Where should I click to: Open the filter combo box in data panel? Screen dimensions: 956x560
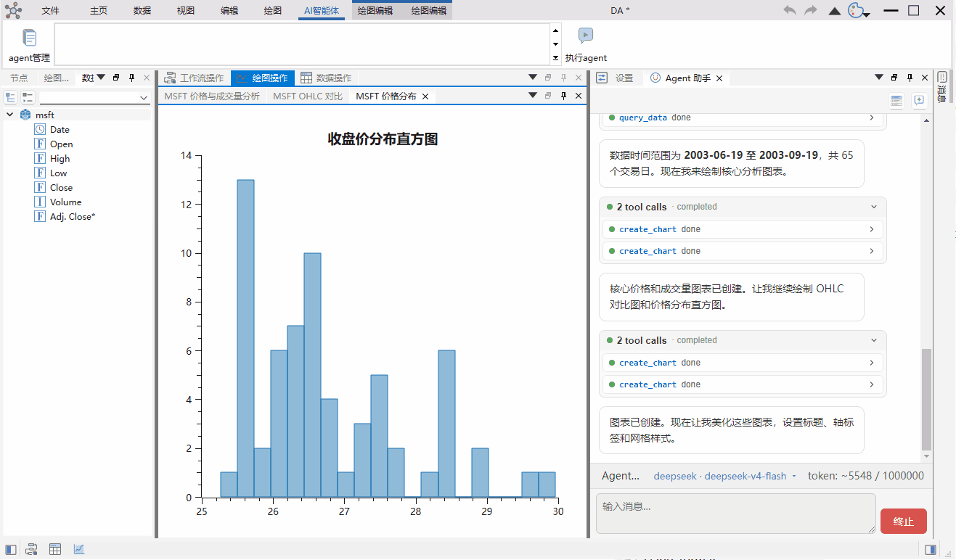coord(94,97)
